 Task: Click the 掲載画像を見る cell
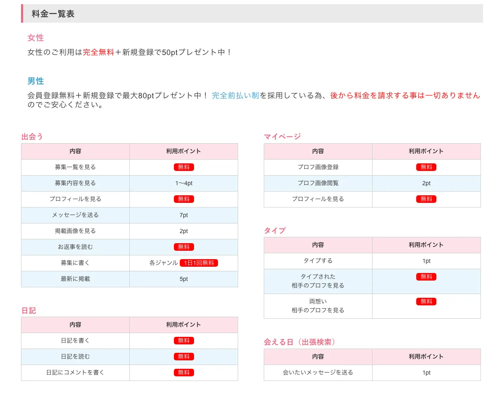coord(75,231)
